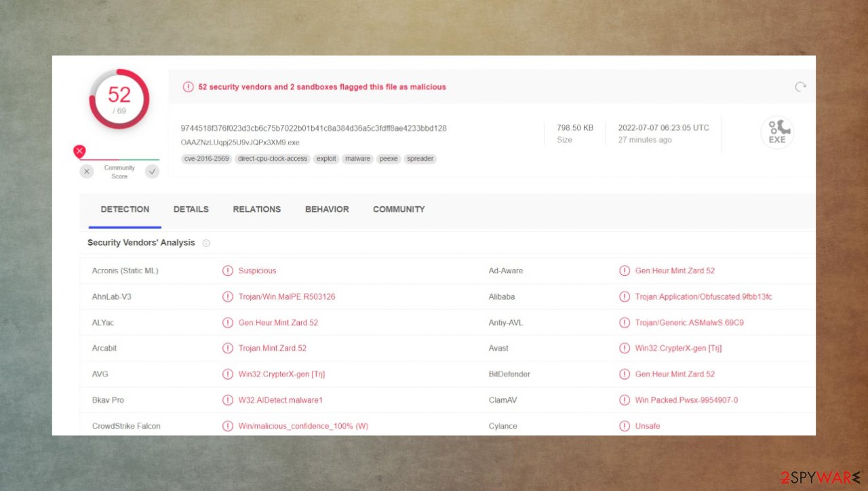This screenshot has width=868, height=491.
Task: Click the info icon beside Security Vendors' Analysis
Action: tap(206, 243)
